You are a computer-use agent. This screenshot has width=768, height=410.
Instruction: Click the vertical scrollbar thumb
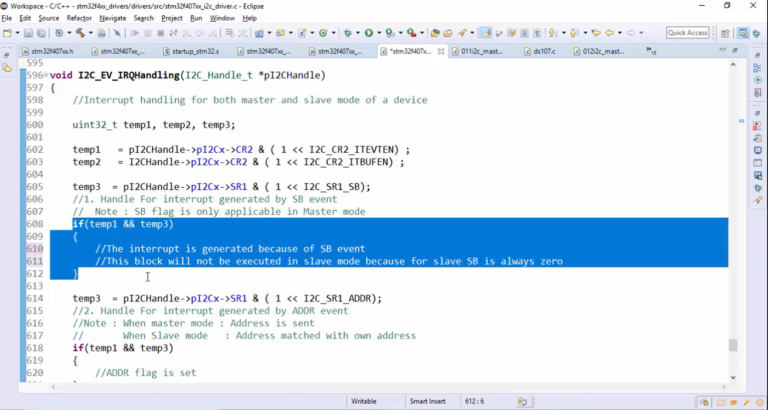pos(734,345)
